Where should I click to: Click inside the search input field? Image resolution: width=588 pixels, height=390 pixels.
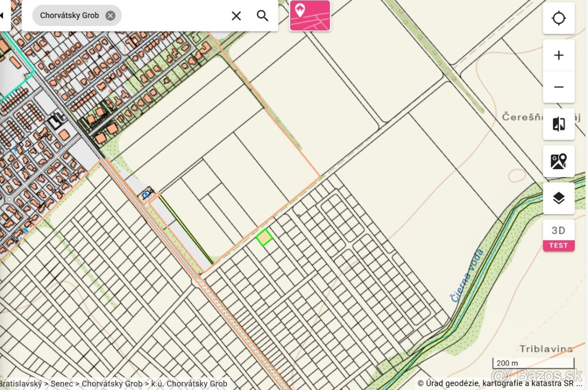tap(174, 16)
